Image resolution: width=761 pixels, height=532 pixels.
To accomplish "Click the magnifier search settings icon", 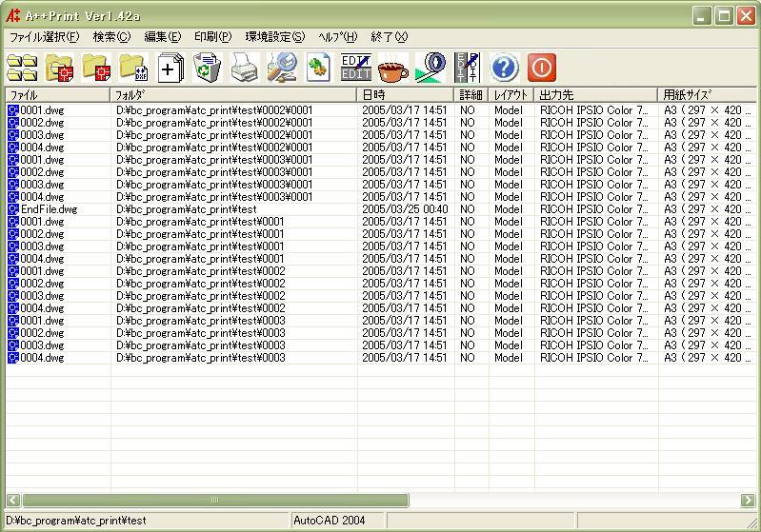I will tap(282, 68).
